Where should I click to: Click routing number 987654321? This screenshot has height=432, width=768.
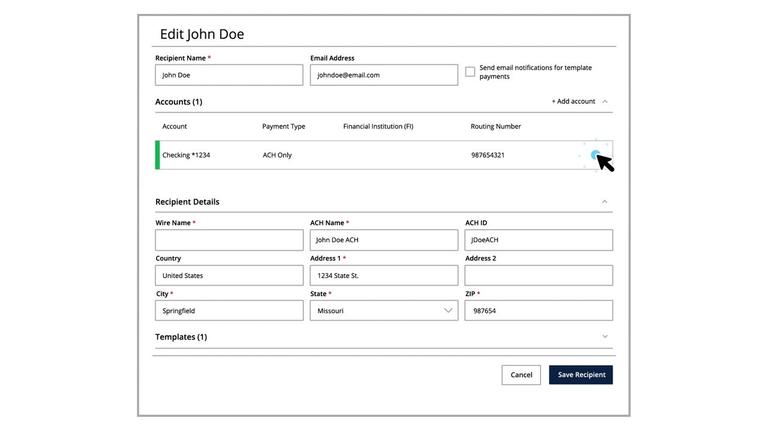[x=487, y=155]
